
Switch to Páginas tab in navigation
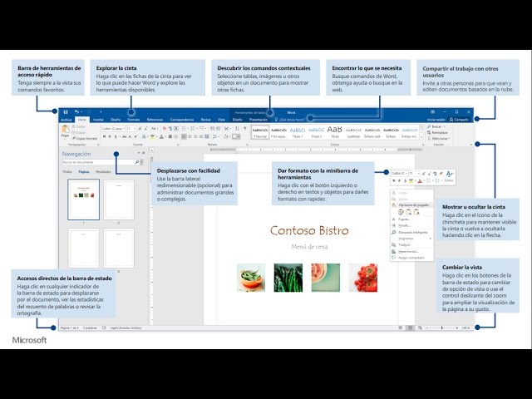click(84, 172)
